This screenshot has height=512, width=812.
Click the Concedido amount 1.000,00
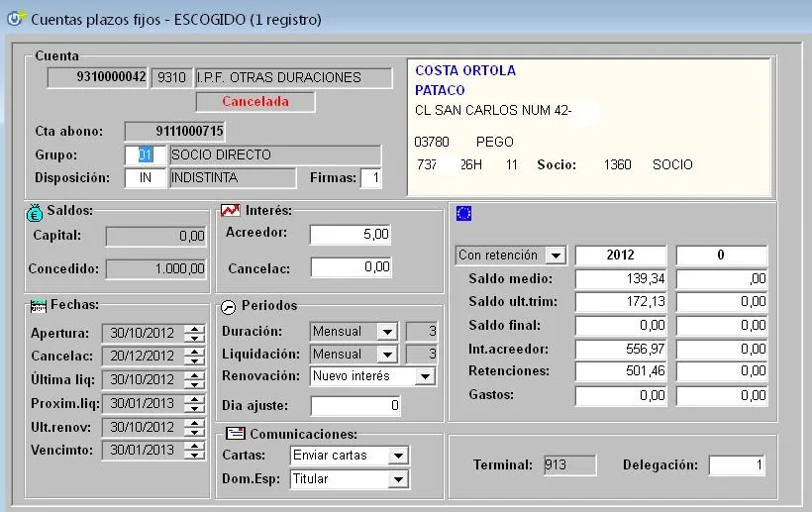[x=156, y=268]
